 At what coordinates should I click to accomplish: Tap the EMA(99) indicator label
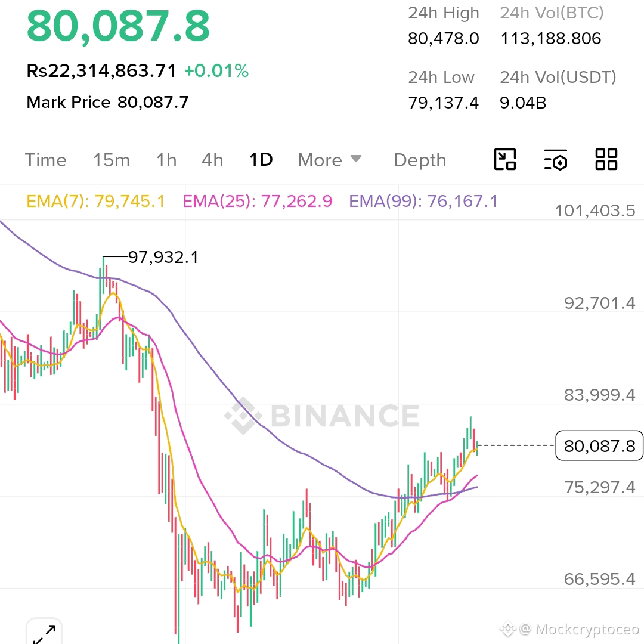(423, 202)
